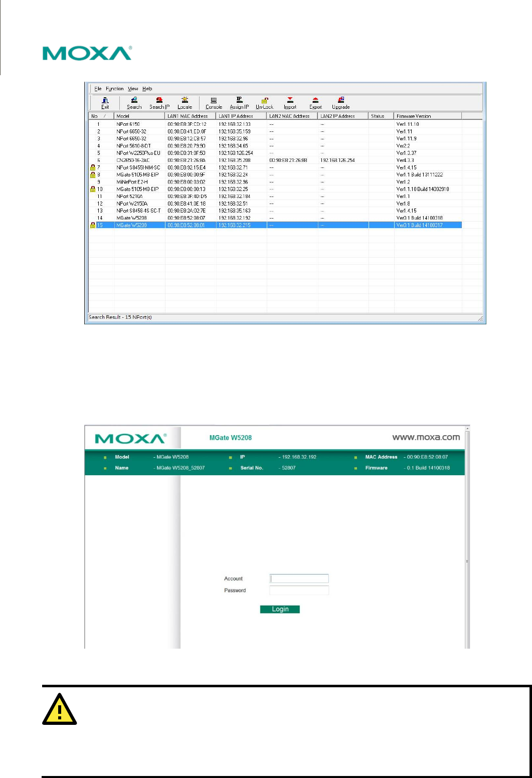
Task: Click LAN2 IP 192.168.126.254
Action: pos(337,160)
